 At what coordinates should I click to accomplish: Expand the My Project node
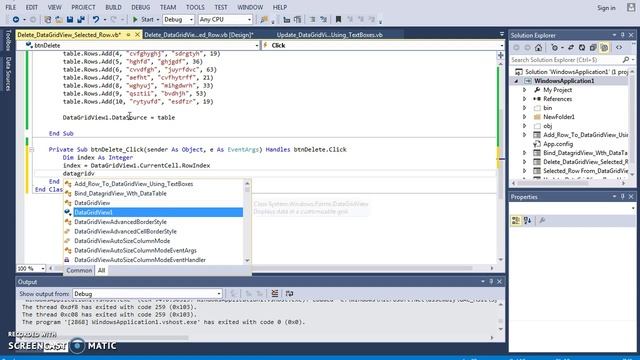tap(525, 90)
